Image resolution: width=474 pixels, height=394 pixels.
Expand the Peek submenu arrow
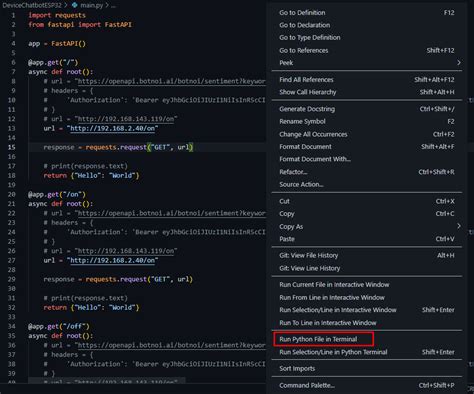tap(459, 63)
